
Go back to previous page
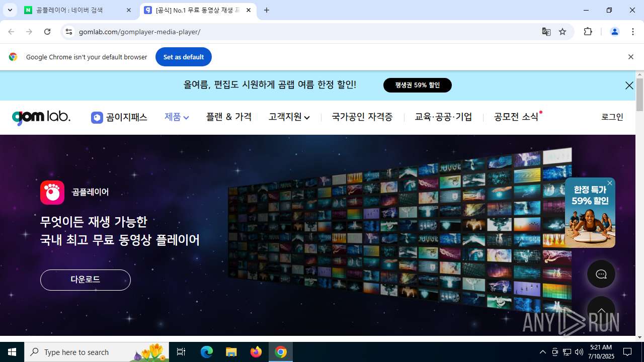[11, 32]
